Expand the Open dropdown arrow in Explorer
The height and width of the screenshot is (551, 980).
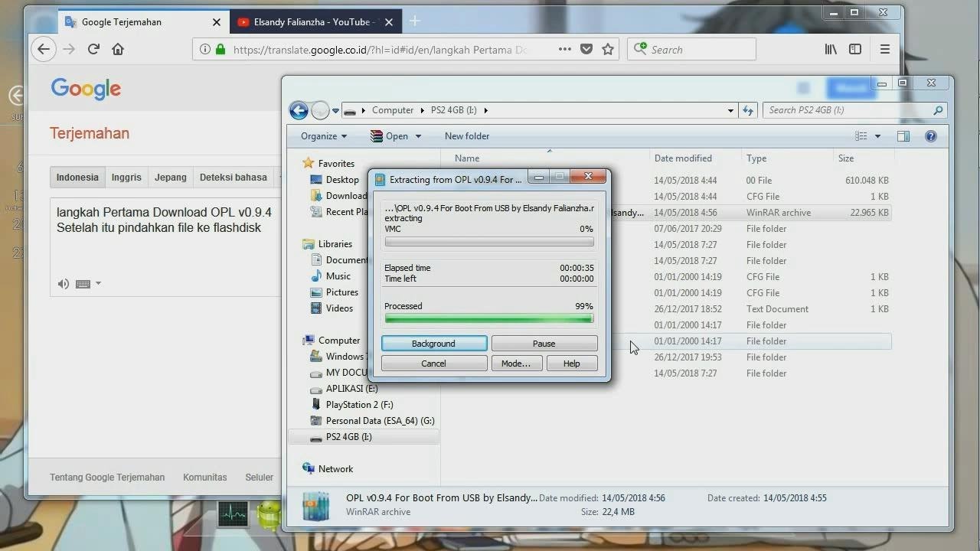(418, 136)
